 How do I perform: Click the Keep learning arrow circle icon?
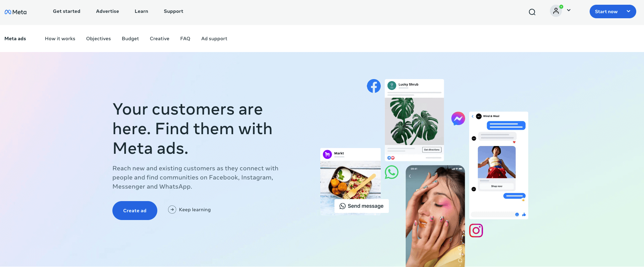click(172, 210)
